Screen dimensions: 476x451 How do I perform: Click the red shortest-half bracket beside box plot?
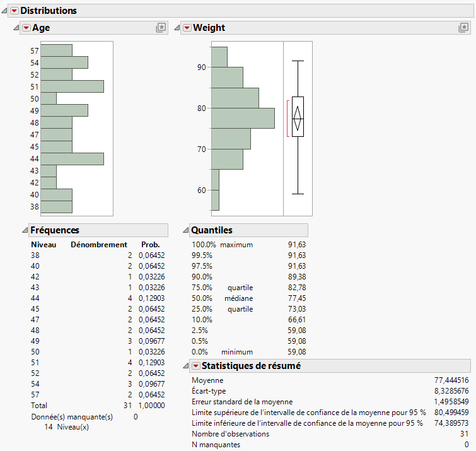(287, 119)
